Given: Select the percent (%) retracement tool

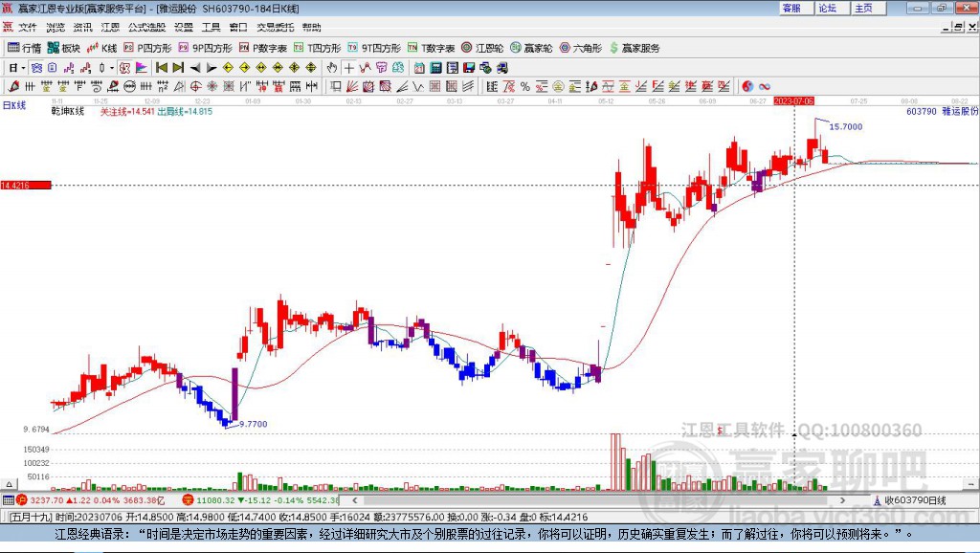Looking at the screenshot, I should pos(525,86).
